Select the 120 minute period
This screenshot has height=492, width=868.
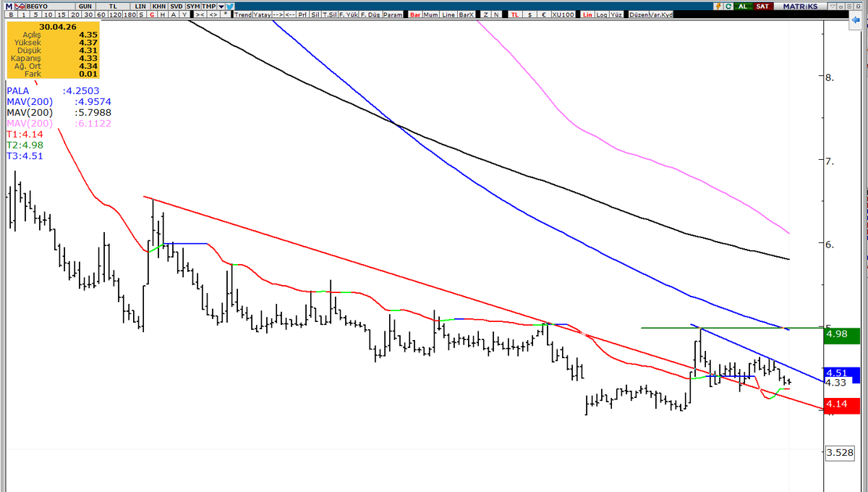coord(115,14)
